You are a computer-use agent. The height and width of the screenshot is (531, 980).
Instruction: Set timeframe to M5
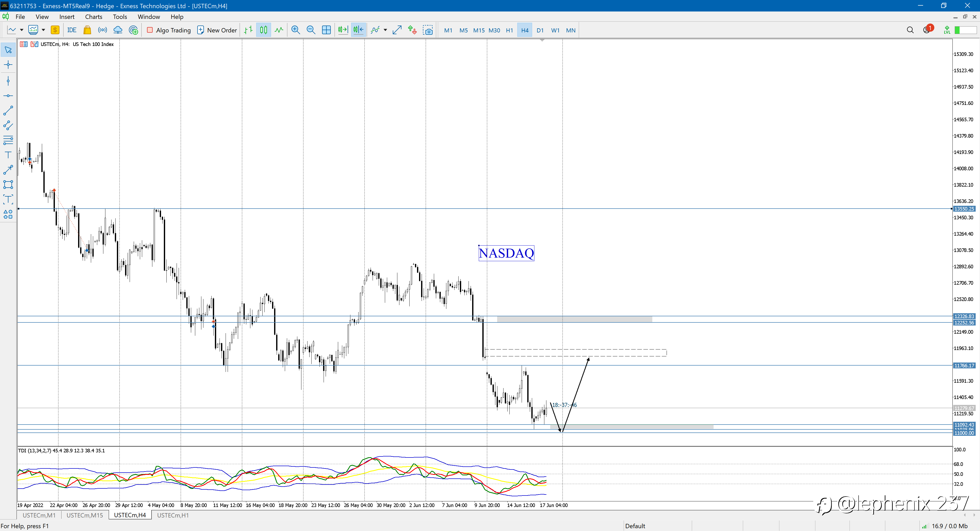(x=463, y=30)
